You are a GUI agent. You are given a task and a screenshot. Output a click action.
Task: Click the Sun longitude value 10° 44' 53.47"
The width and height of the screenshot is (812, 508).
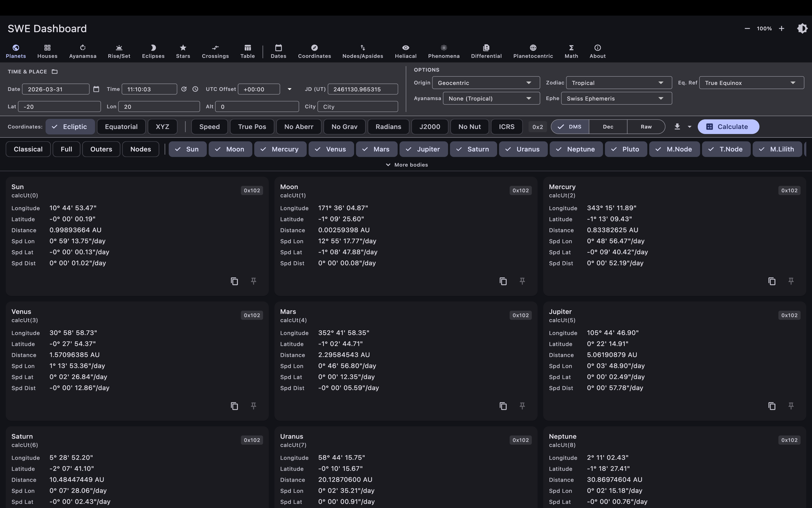73,208
